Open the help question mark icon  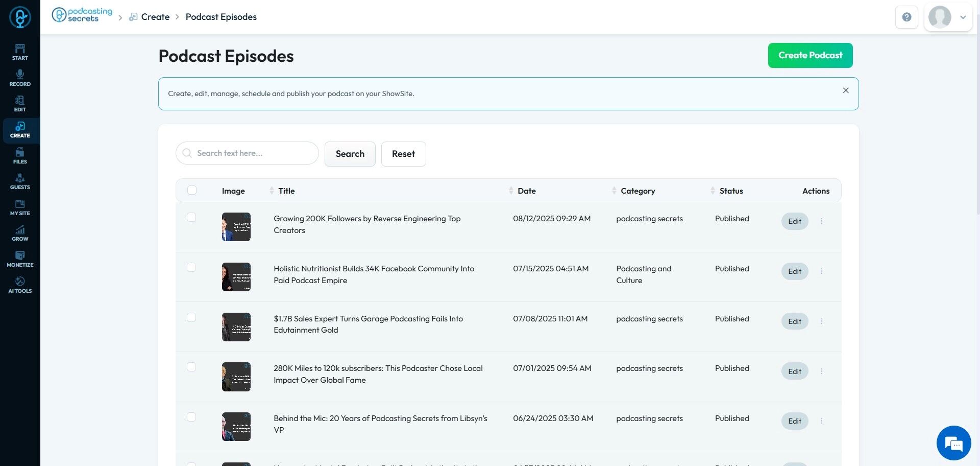[906, 17]
